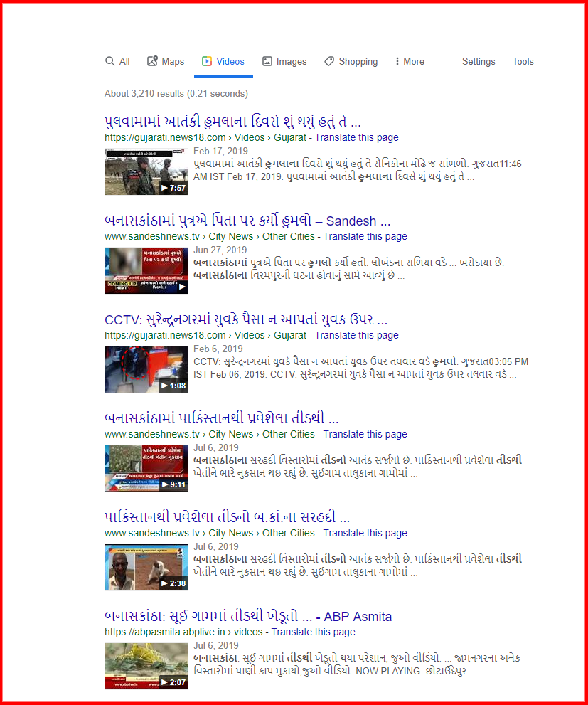Image resolution: width=588 pixels, height=705 pixels.
Task: Click the Feb 6, 2019 date
Action: click(218, 349)
